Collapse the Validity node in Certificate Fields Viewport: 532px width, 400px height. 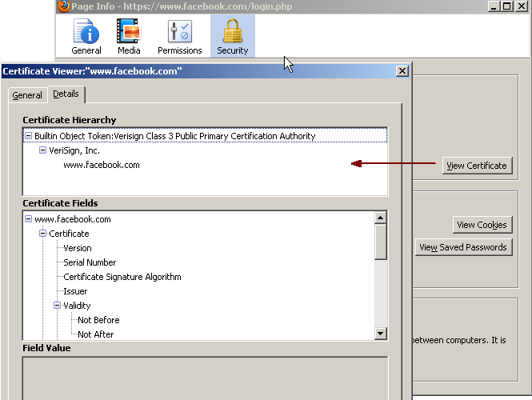(x=57, y=306)
